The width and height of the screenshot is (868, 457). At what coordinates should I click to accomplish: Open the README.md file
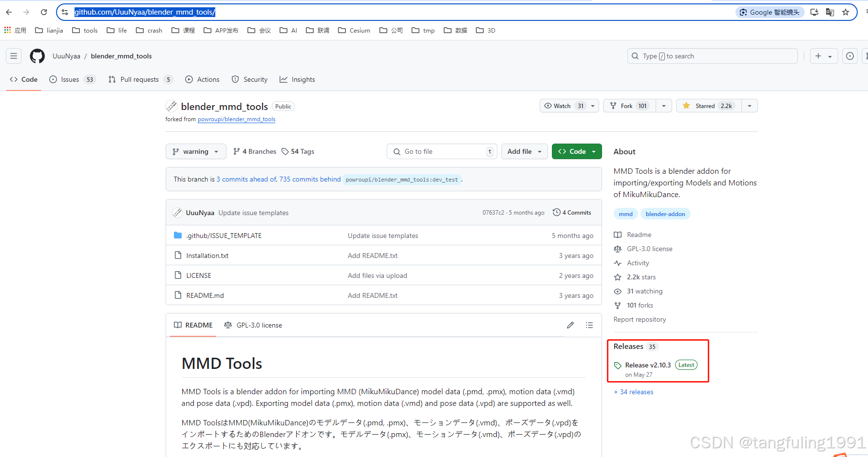pyautogui.click(x=205, y=295)
